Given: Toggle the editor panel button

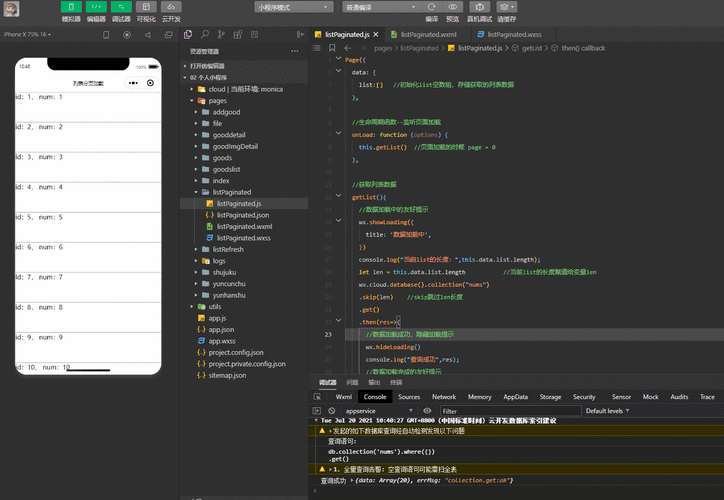Looking at the screenshot, I should pos(97,7).
